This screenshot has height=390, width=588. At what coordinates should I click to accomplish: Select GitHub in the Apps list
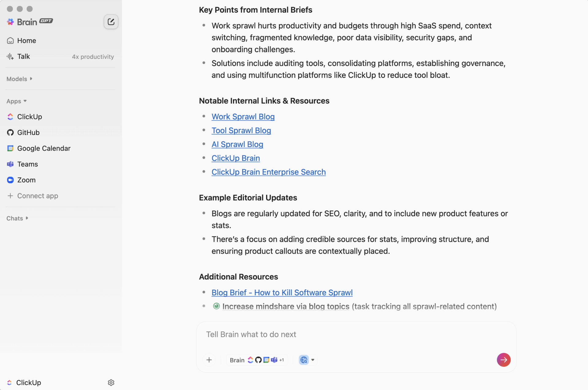[28, 132]
